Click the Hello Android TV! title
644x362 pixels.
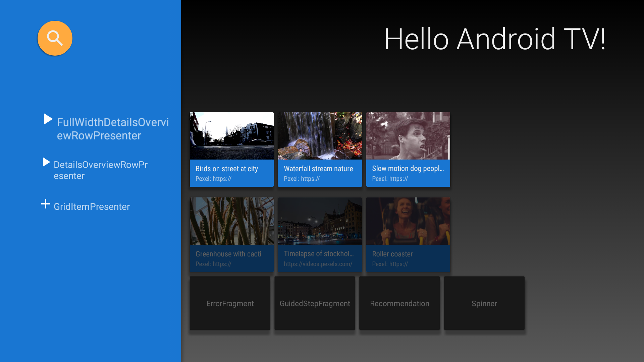click(x=495, y=39)
